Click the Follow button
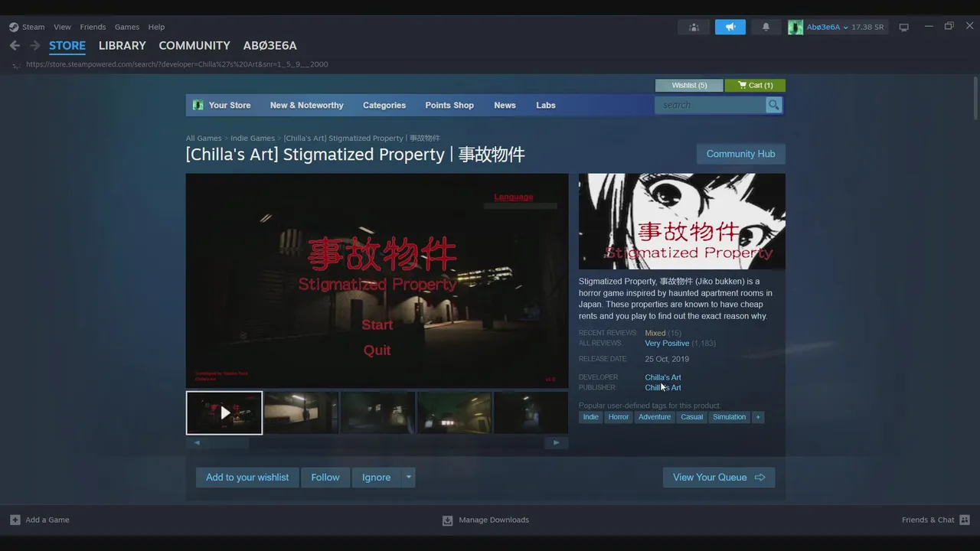980x551 pixels. click(325, 478)
